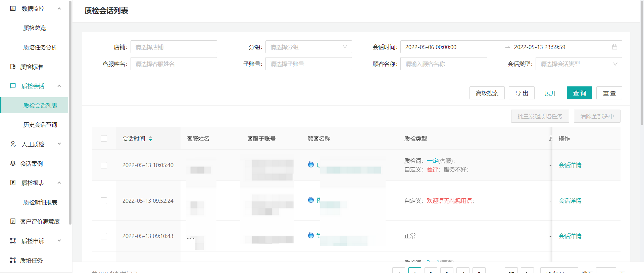Open 质检总览 in sidebar
The height and width of the screenshot is (273, 644).
click(x=35, y=28)
